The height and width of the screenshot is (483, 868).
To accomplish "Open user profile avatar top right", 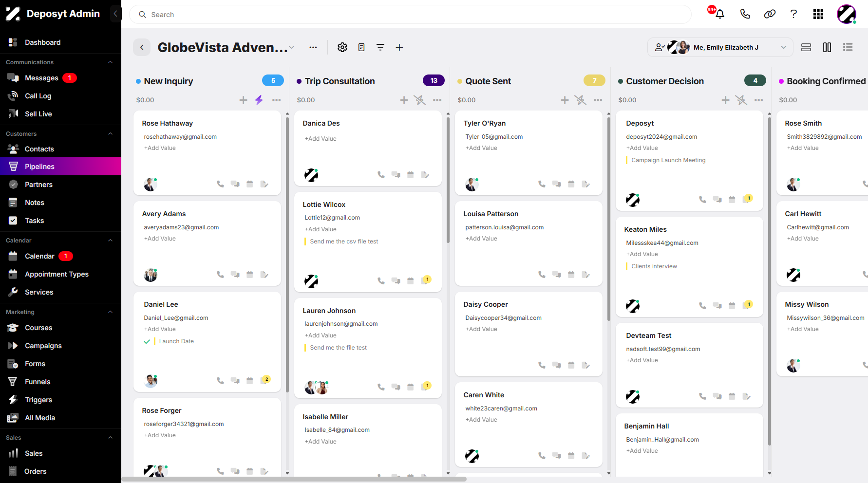I will pos(847,14).
